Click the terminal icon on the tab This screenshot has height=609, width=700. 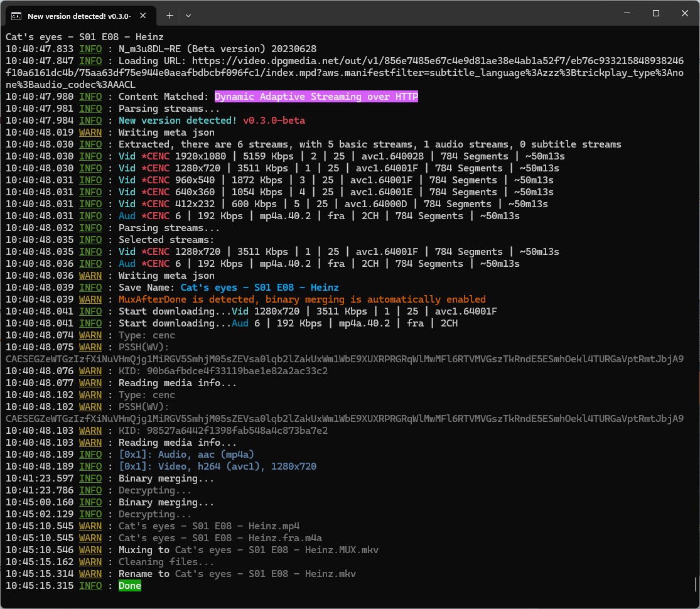(17, 15)
